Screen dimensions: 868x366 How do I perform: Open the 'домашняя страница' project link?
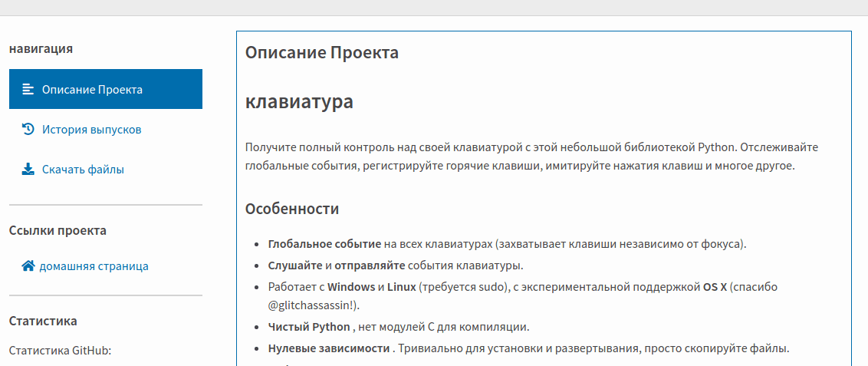point(94,266)
